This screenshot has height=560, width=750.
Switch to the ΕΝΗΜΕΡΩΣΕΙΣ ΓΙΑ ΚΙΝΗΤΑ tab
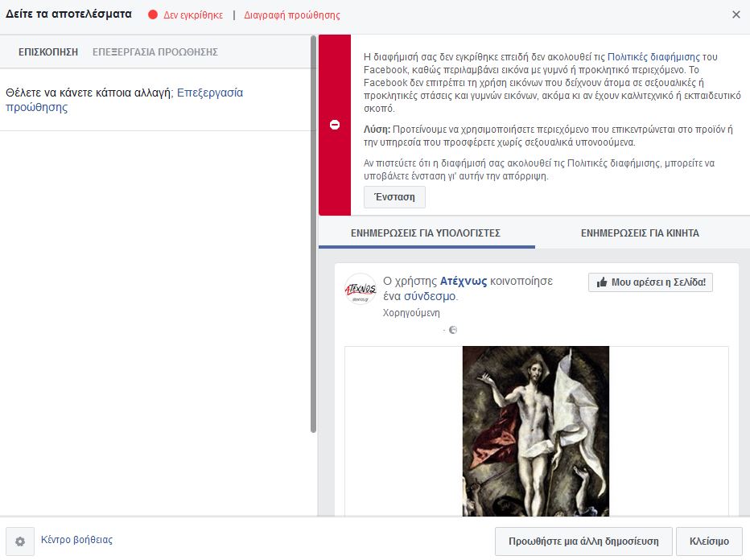tap(641, 232)
